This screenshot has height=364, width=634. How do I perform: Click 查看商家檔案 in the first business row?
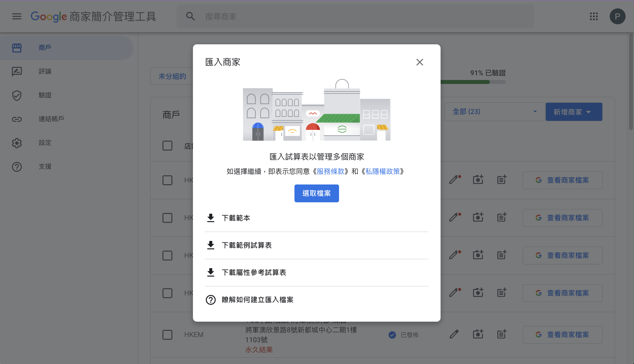click(562, 180)
